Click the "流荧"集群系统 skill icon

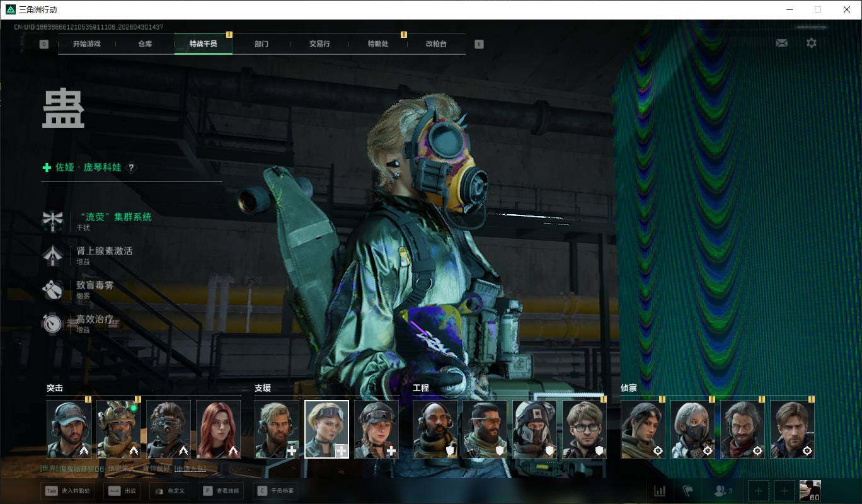coord(52,220)
